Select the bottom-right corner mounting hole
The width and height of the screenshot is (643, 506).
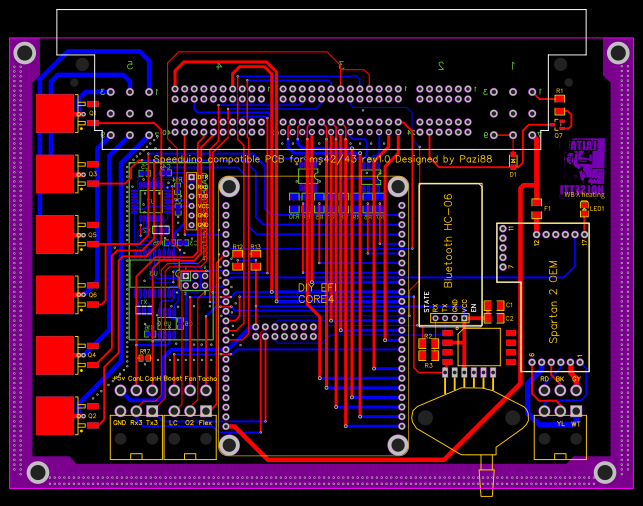click(x=605, y=472)
